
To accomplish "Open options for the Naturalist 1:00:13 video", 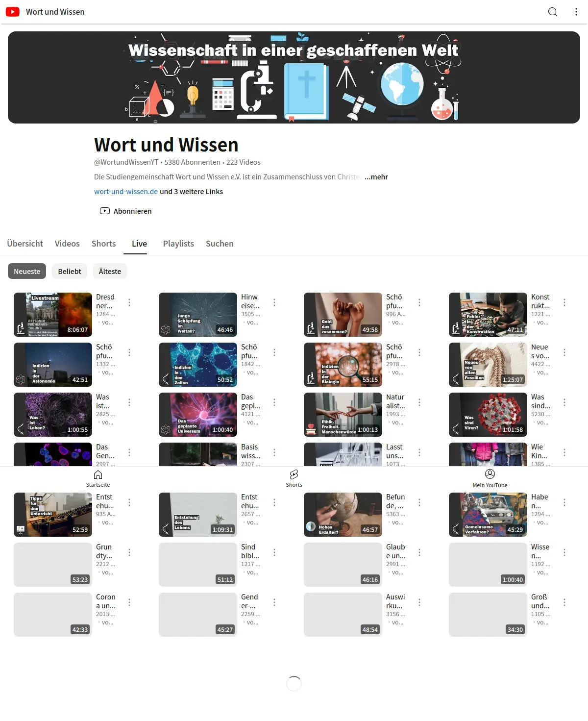I will [x=419, y=402].
